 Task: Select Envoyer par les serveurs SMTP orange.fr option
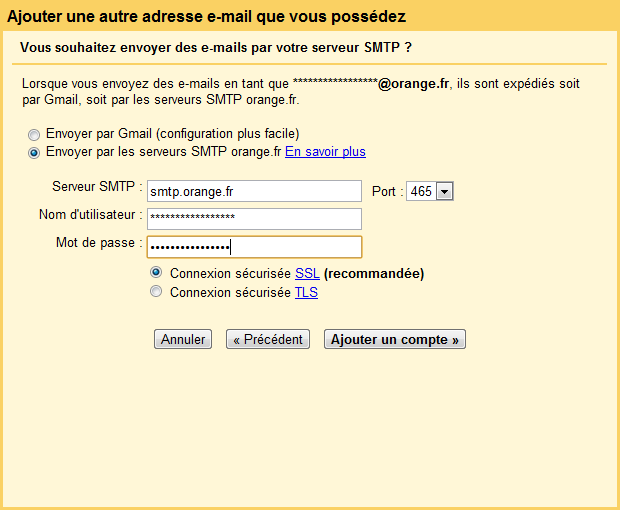(x=34, y=153)
